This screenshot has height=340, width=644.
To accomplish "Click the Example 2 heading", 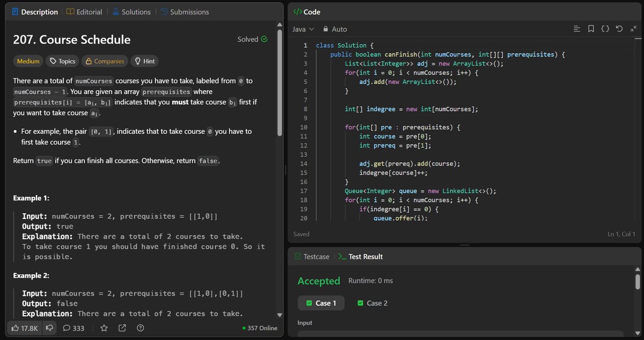I will pyautogui.click(x=31, y=276).
